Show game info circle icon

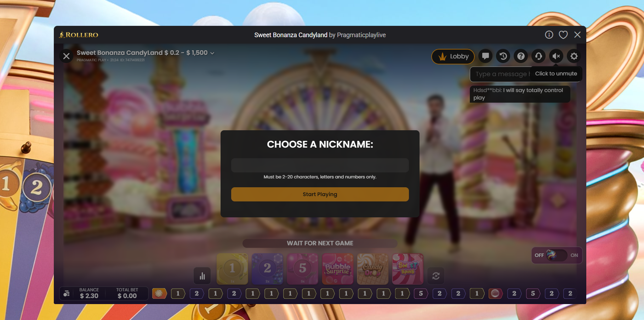[549, 35]
